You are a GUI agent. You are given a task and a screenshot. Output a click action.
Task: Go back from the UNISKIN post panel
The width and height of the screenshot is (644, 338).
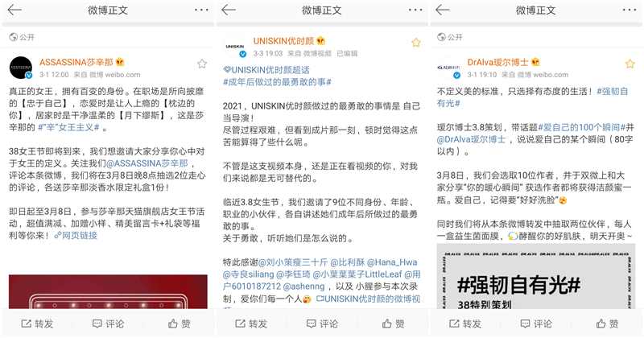click(x=229, y=10)
